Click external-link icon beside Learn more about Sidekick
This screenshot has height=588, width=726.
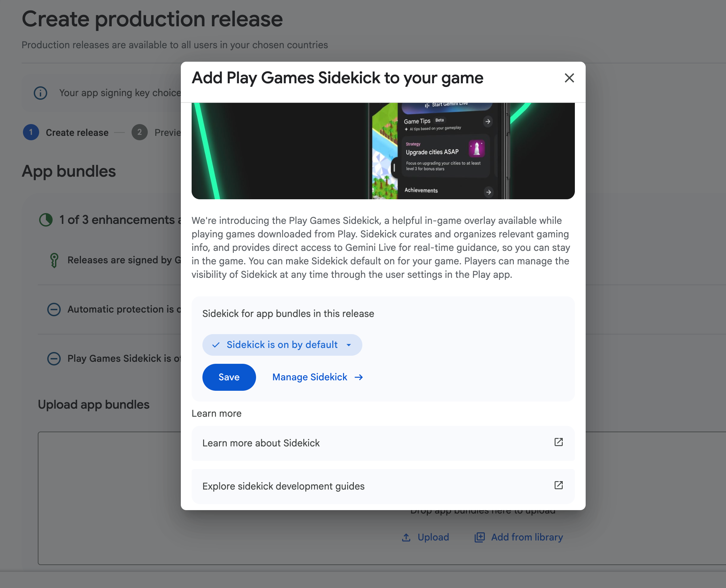[558, 442]
